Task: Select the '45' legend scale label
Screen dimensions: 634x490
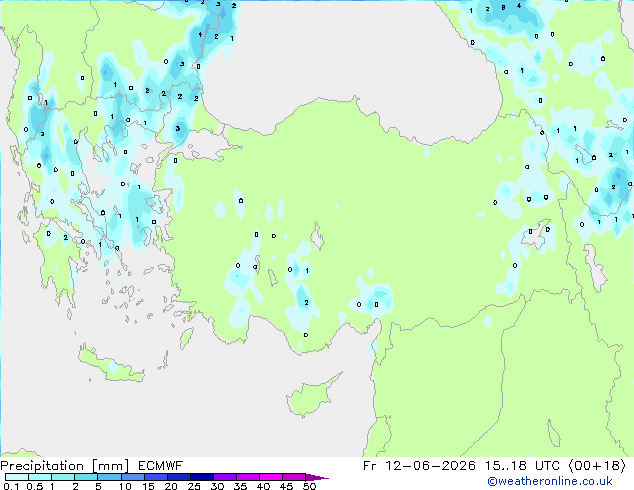Action: click(x=286, y=486)
